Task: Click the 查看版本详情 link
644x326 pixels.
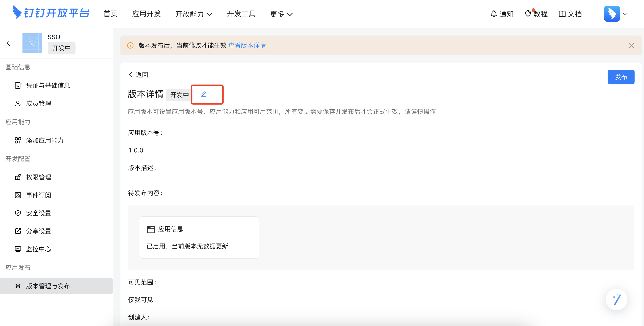Action: [x=247, y=46]
